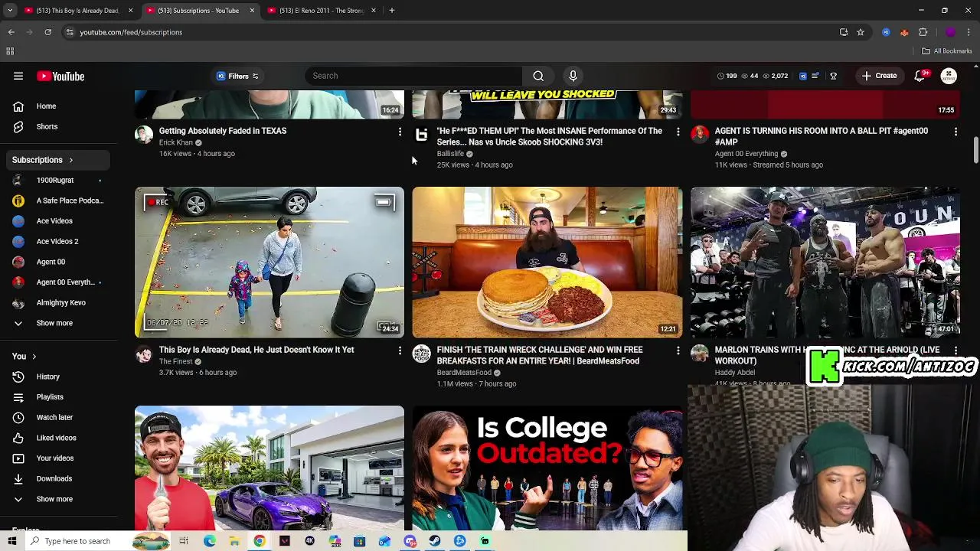The image size is (980, 551).
Task: Play This Boy Is Already Dead thumbnail
Action: pyautogui.click(x=269, y=262)
